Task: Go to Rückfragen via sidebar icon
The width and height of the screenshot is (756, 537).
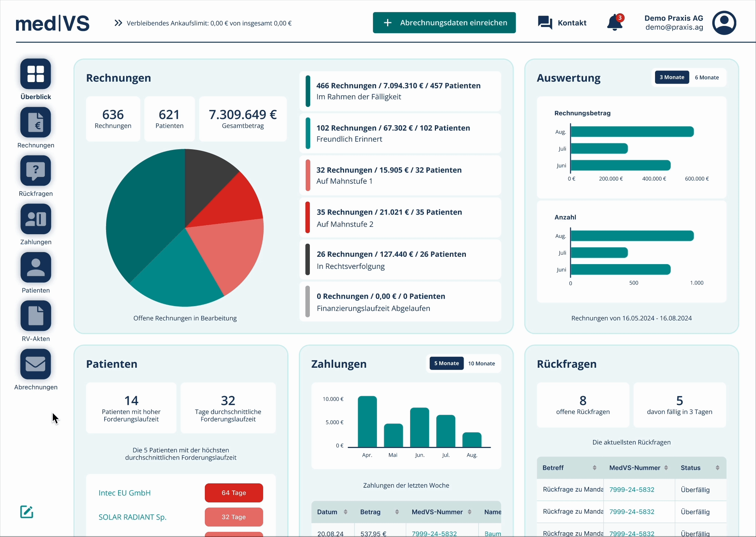Action: pyautogui.click(x=36, y=171)
